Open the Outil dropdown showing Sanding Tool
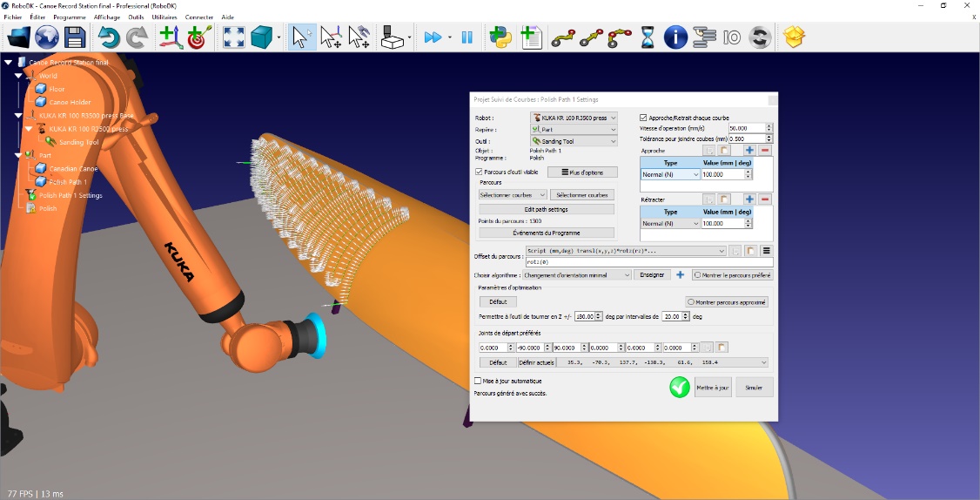Image resolution: width=980 pixels, height=500 pixels. point(574,141)
